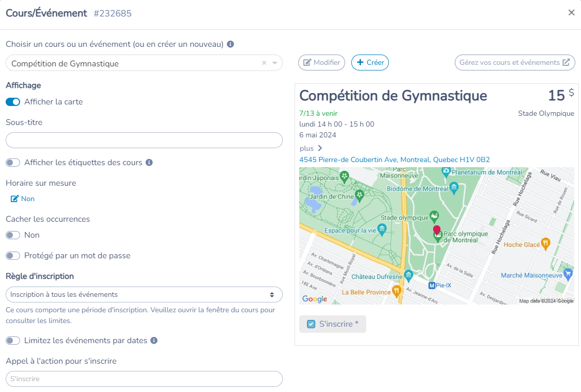This screenshot has width=581, height=392.
Task: Show info about limiting events by dates
Action: click(154, 341)
